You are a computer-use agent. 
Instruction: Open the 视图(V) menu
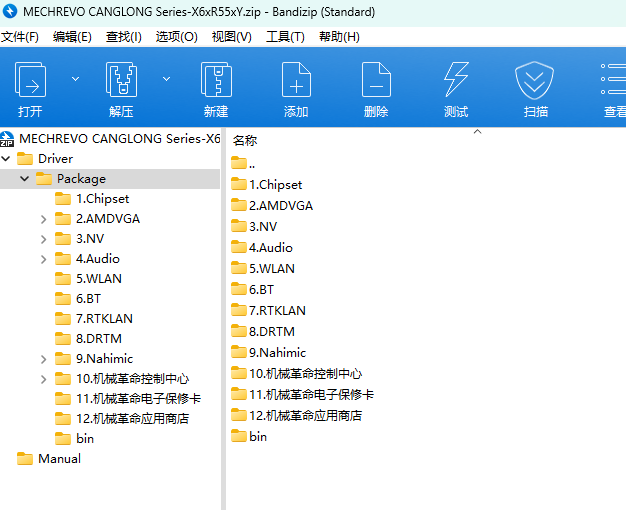point(232,37)
